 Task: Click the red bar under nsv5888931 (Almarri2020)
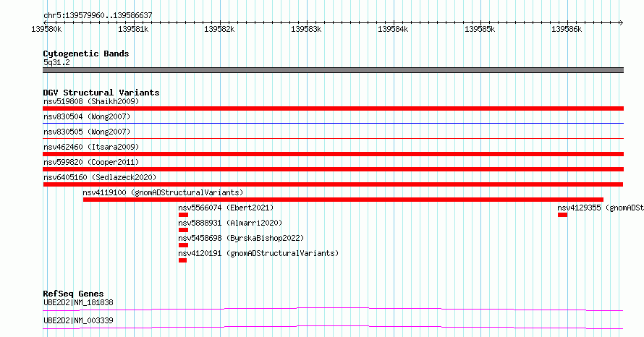click(x=183, y=230)
